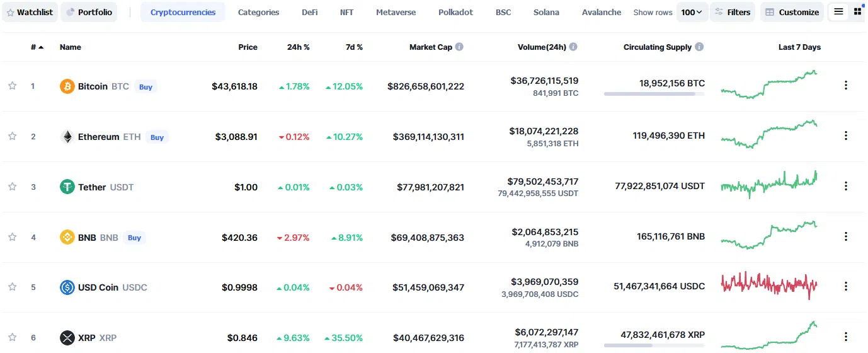This screenshot has height=353, width=868.
Task: Open the Customize columns button
Action: click(x=792, y=12)
